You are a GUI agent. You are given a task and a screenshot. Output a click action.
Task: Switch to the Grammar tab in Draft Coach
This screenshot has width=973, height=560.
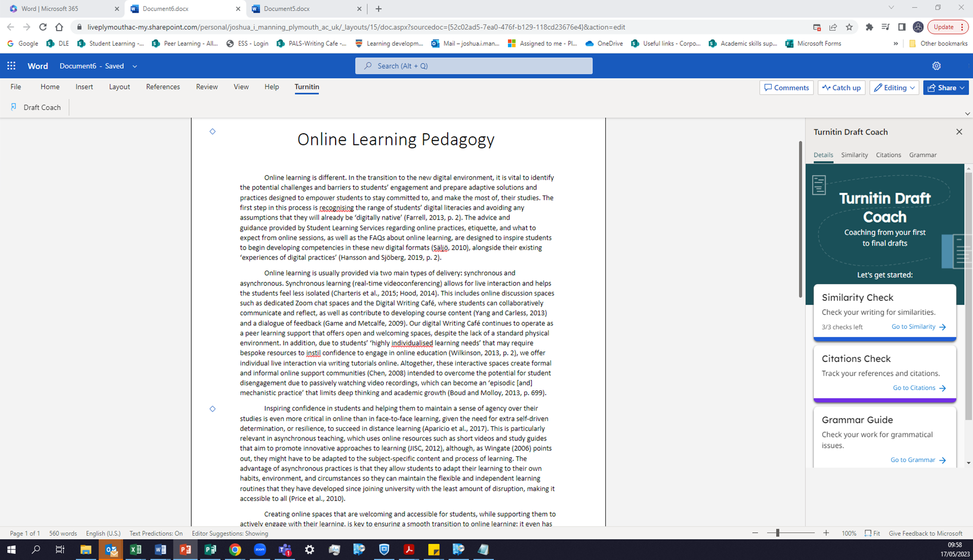[922, 154]
